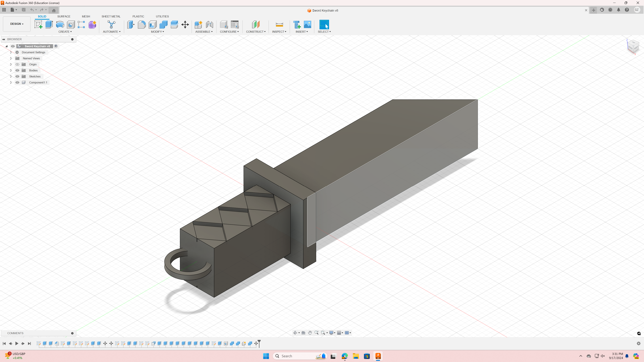Image resolution: width=644 pixels, height=362 pixels.
Task: Click the ViewCube in the corner
Action: (633, 46)
